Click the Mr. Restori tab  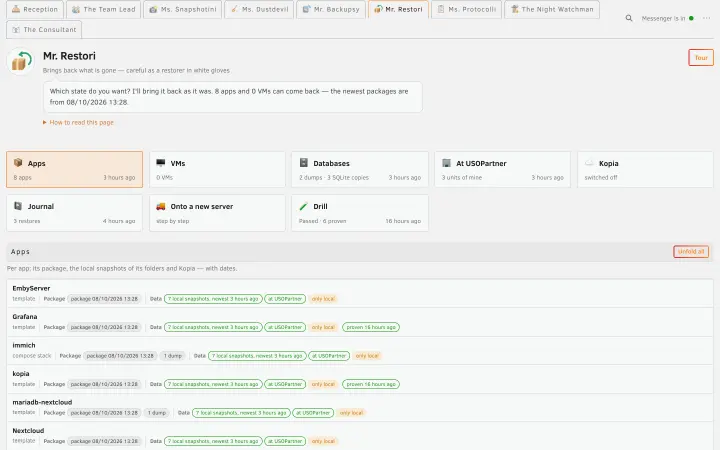pyautogui.click(x=399, y=9)
